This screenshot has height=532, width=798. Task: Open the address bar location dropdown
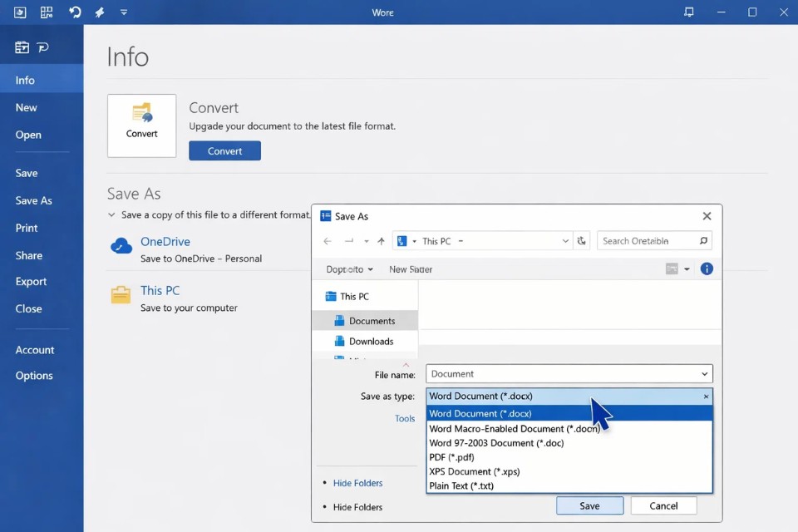click(567, 240)
